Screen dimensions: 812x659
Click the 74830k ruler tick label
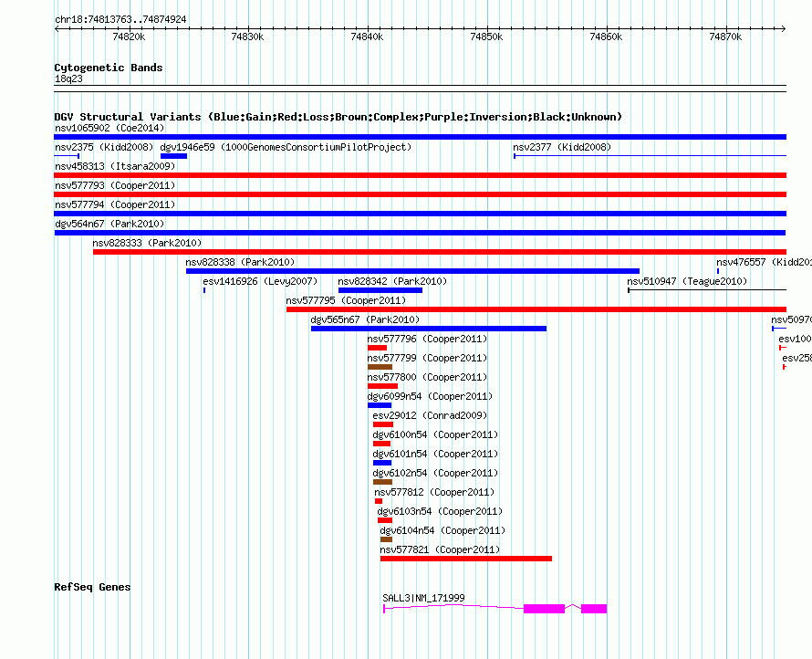pyautogui.click(x=247, y=37)
